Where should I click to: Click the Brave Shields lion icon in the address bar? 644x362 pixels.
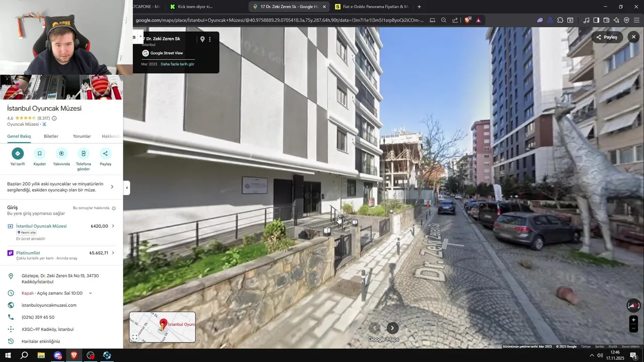tap(467, 20)
